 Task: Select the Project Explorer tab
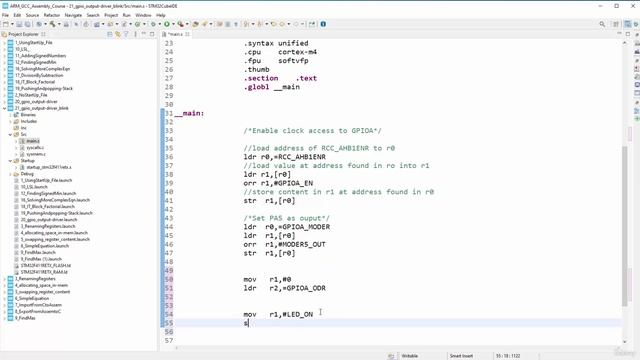23,34
